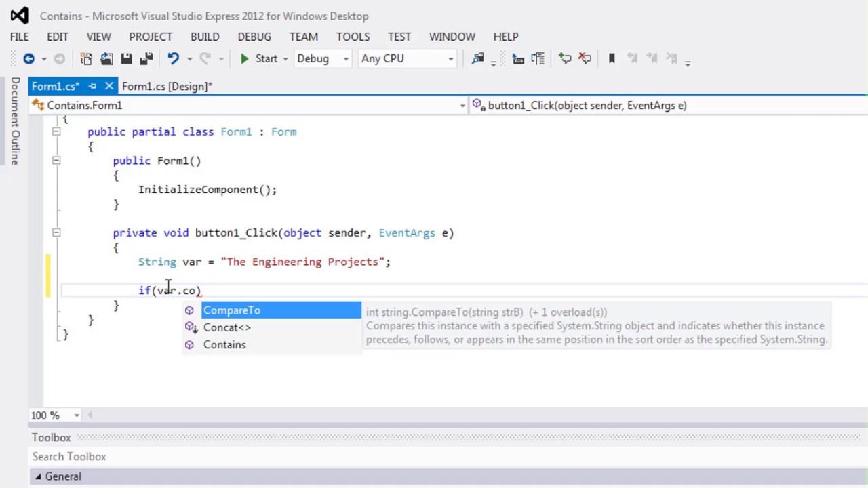The image size is (868, 488).
Task: Select Concat<> in the IntelliSense list
Action: [272, 327]
